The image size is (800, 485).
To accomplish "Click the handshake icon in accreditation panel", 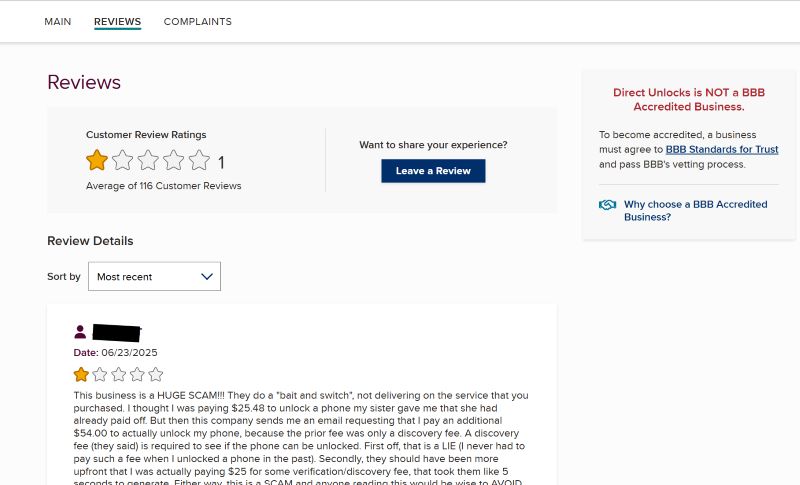I will pos(608,205).
